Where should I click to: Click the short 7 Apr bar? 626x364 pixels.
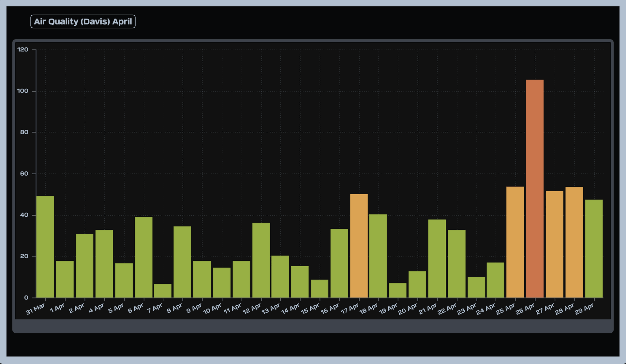point(163,291)
